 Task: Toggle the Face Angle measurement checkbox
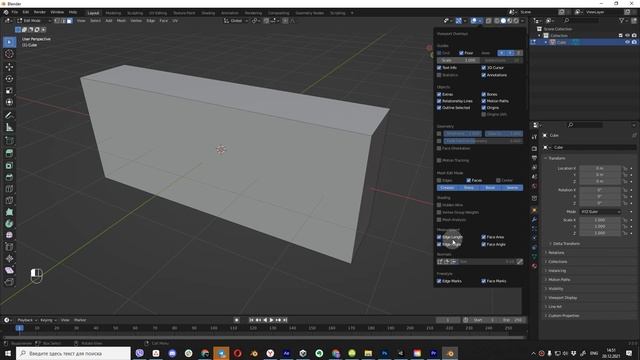click(484, 244)
